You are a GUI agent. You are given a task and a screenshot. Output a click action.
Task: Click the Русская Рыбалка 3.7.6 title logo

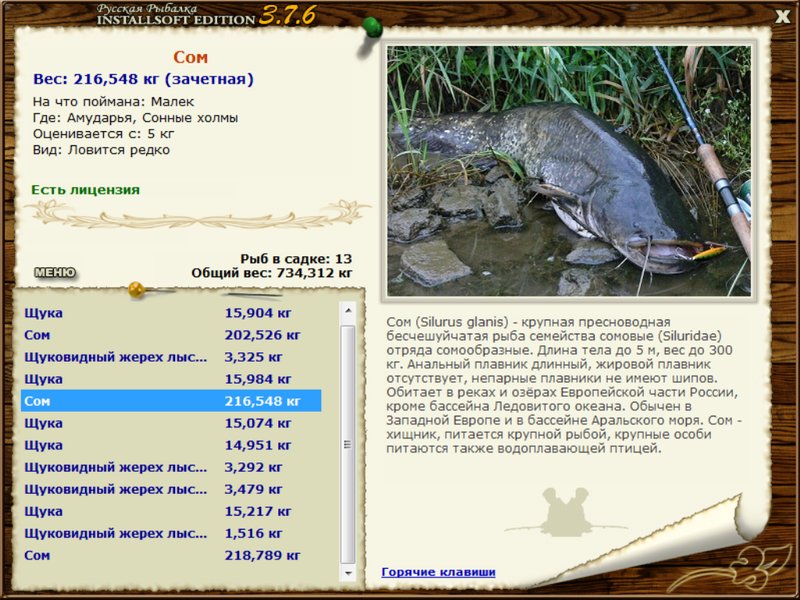click(x=206, y=15)
